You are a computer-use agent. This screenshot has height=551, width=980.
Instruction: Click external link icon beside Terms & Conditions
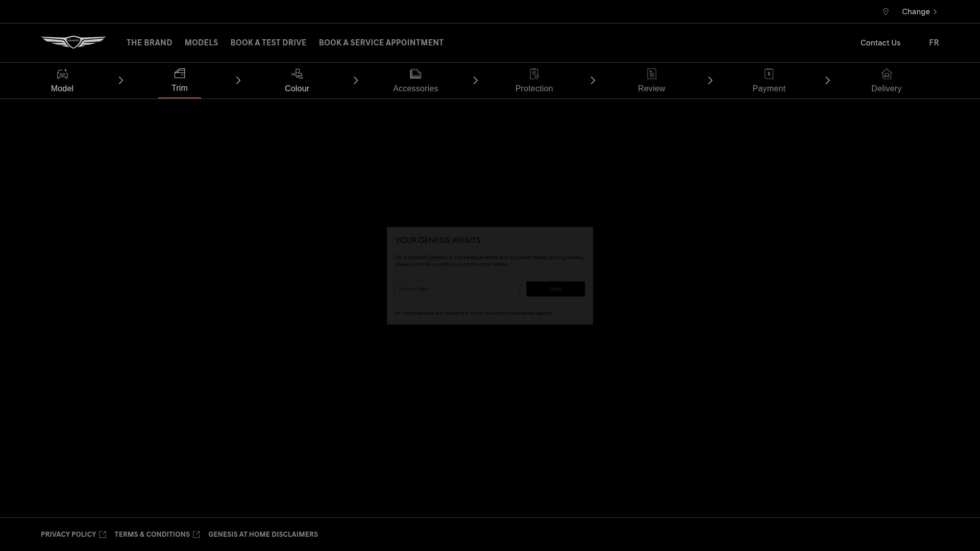coord(197,535)
